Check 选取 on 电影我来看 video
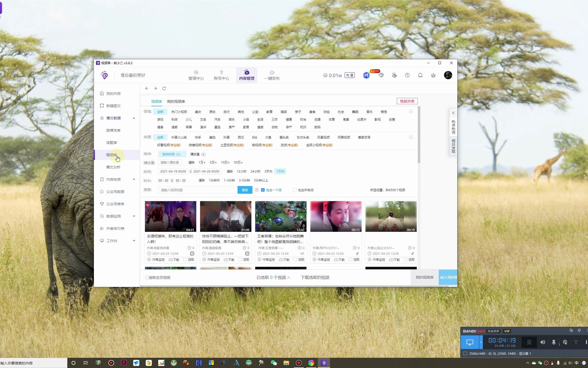The height and width of the screenshot is (368, 588). 185,260
